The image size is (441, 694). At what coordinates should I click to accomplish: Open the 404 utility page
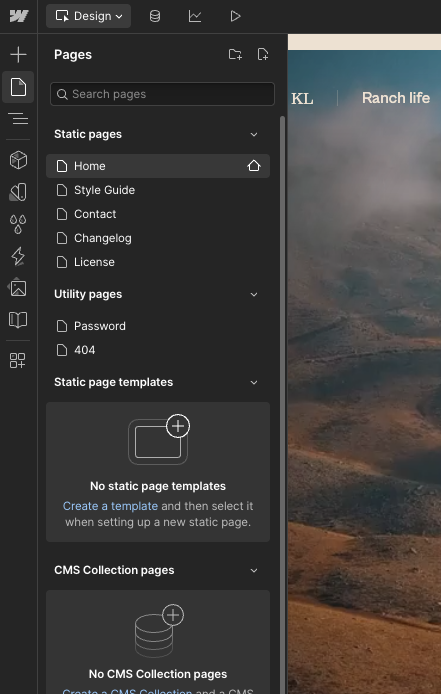point(158,350)
